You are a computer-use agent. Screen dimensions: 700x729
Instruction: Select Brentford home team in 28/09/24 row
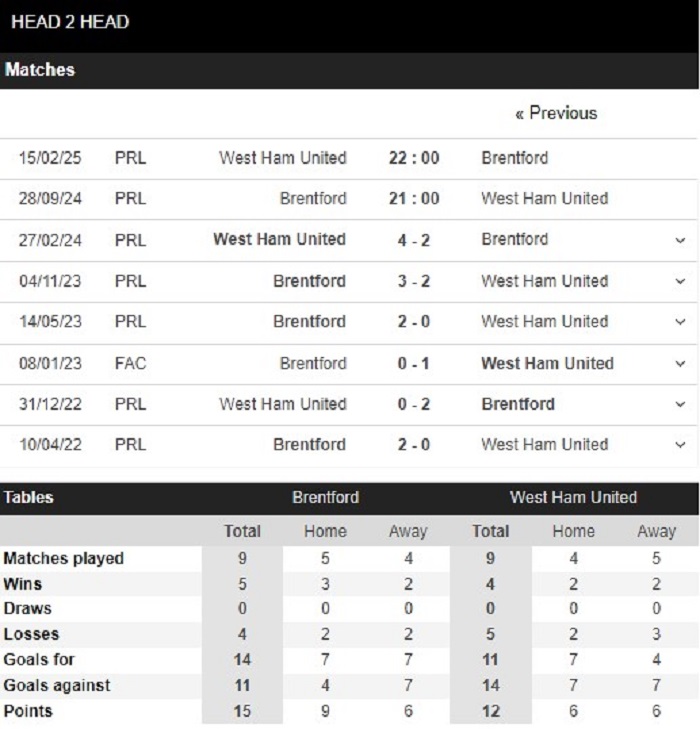[313, 199]
